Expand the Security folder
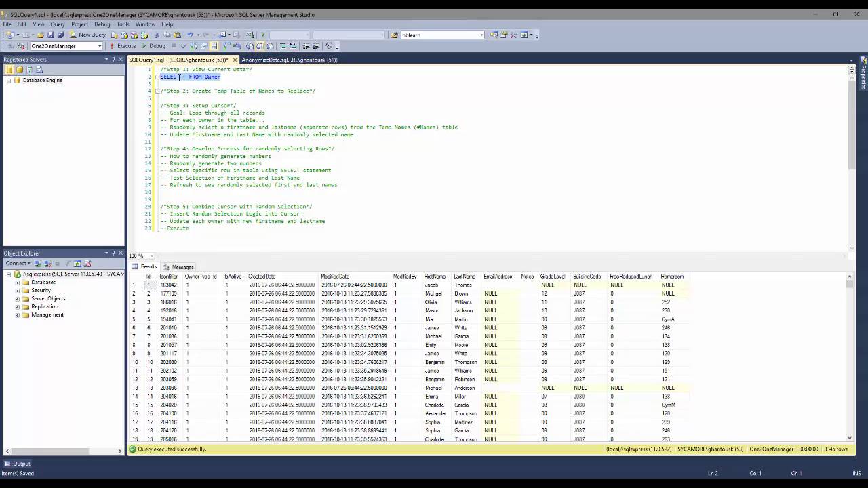The height and width of the screenshot is (488, 868). pyautogui.click(x=18, y=290)
